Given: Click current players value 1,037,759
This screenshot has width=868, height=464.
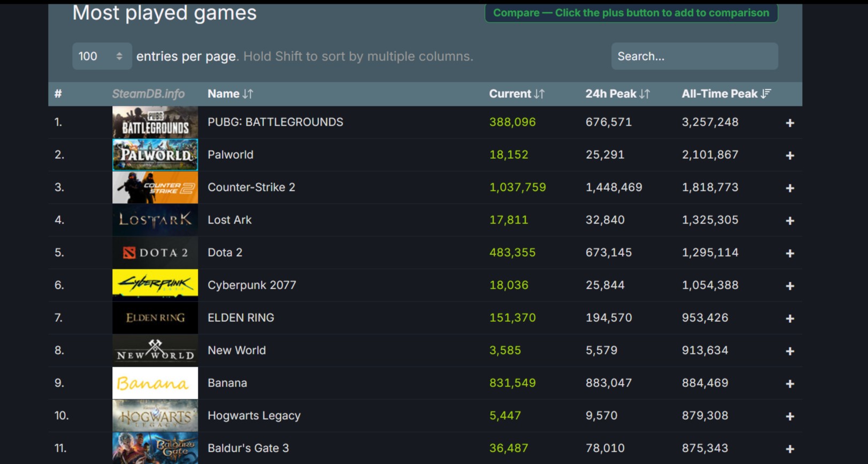Looking at the screenshot, I should (518, 188).
